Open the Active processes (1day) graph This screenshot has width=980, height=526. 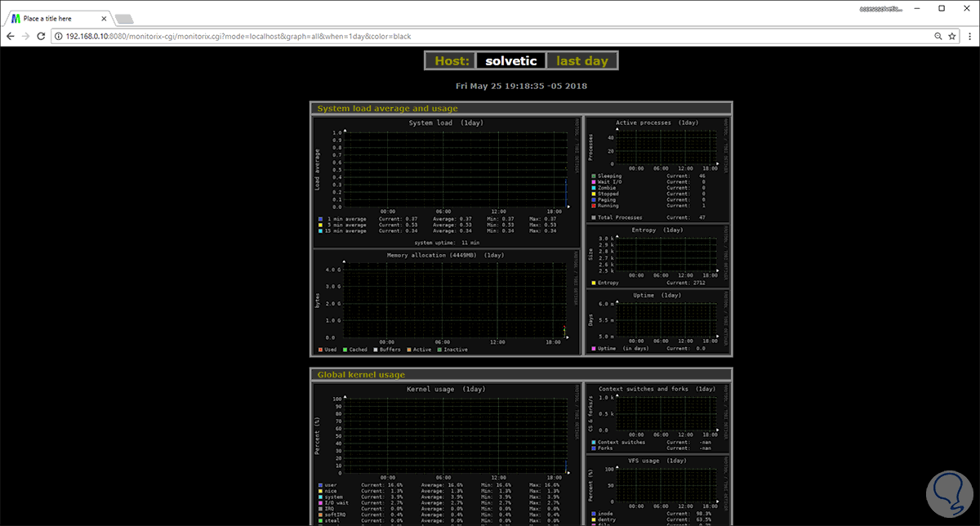pos(657,169)
